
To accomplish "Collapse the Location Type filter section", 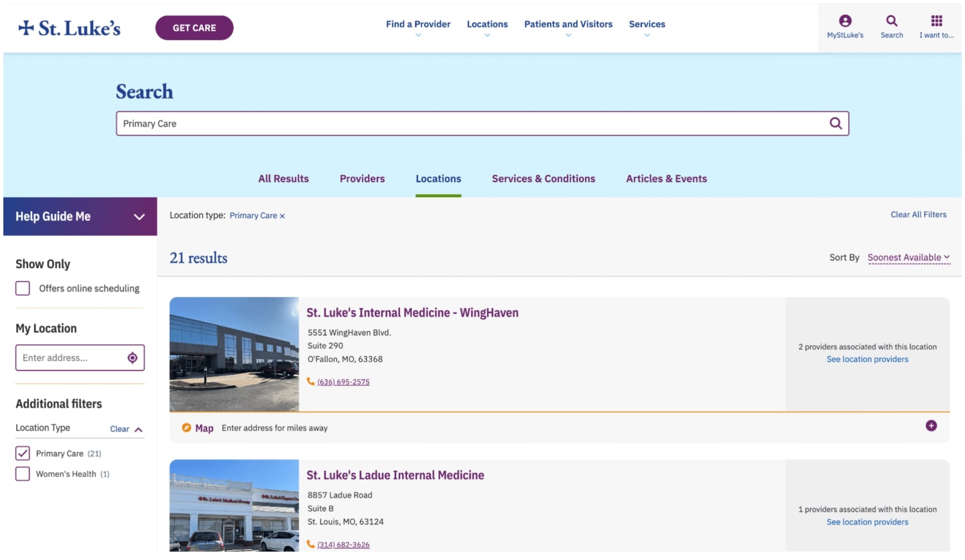I will tap(139, 429).
